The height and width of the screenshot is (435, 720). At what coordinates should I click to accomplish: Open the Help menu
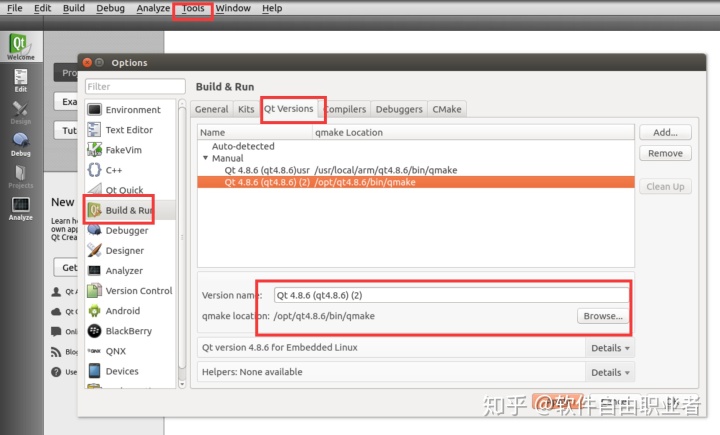point(272,8)
